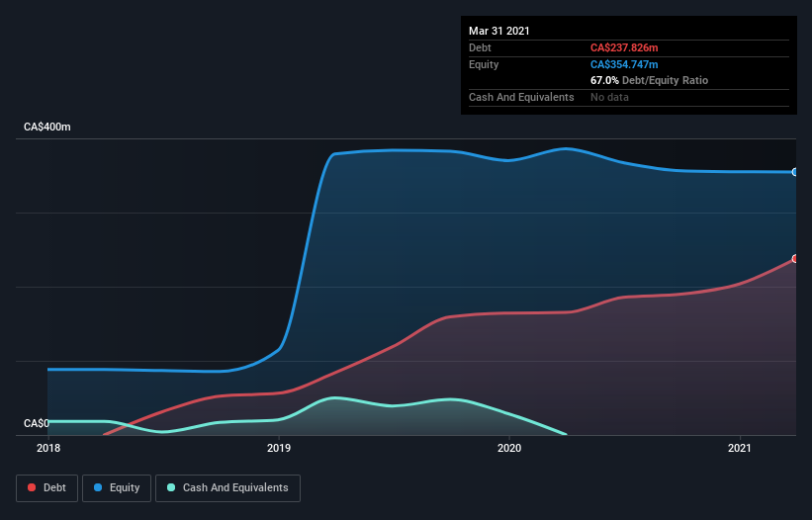Click the 67.0% Debt/Equity Ratio text
The image size is (812, 520).
tap(649, 80)
